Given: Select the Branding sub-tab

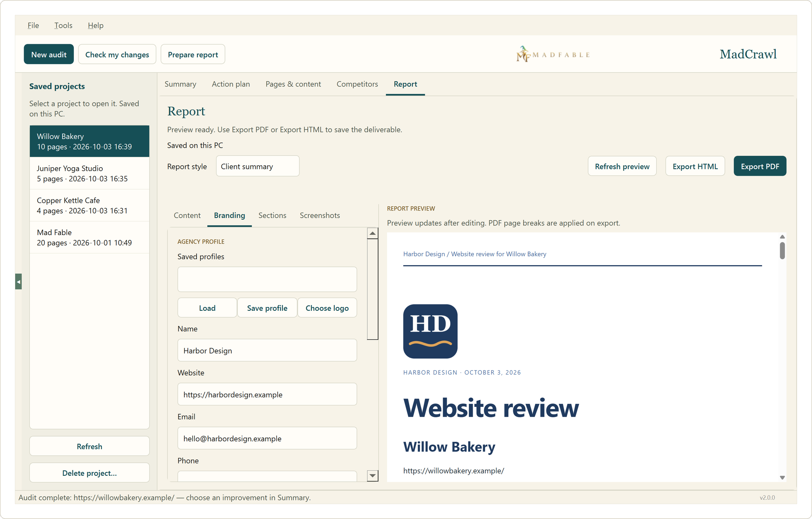Looking at the screenshot, I should pyautogui.click(x=229, y=215).
